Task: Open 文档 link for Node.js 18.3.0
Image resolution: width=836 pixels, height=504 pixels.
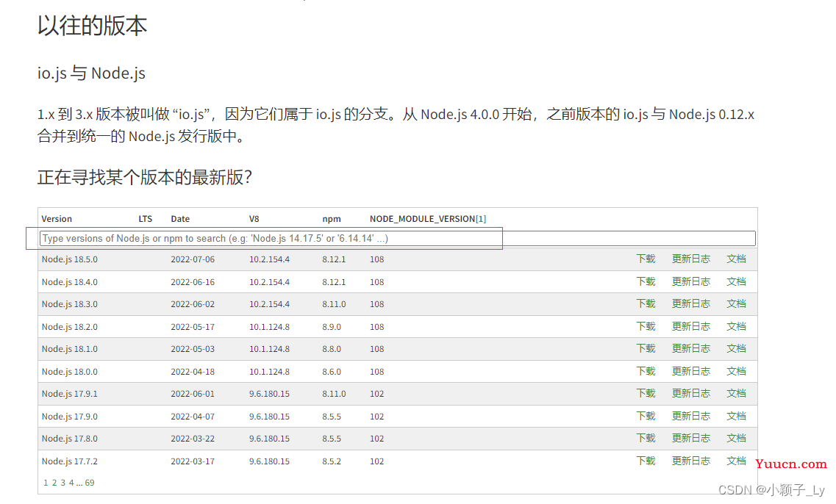Action: [x=736, y=303]
